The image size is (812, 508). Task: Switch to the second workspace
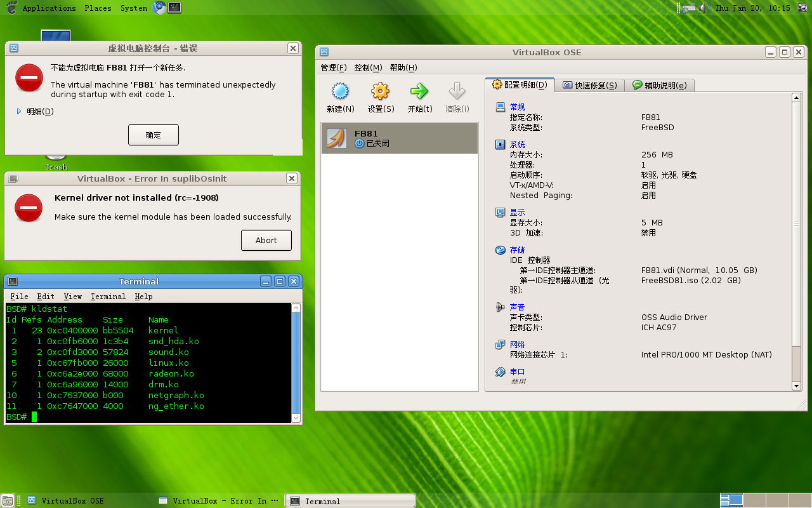(x=754, y=501)
